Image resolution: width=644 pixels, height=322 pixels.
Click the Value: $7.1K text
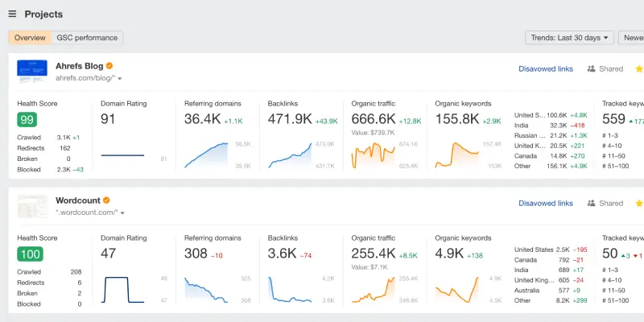[369, 267]
